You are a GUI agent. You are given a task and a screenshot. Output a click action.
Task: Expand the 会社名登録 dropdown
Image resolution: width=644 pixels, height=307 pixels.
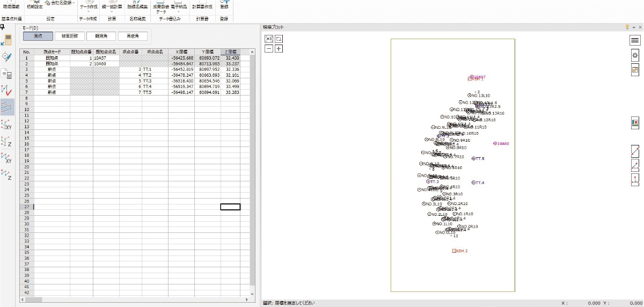pos(72,3)
